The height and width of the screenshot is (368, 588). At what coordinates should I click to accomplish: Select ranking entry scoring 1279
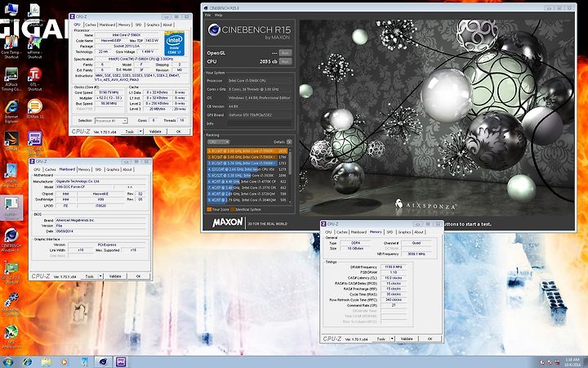click(247, 169)
